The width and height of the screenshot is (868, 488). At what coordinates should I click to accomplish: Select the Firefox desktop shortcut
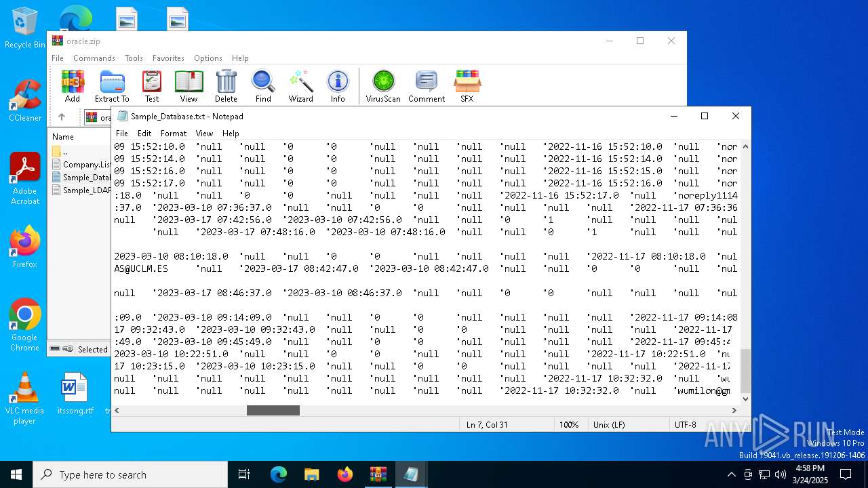click(24, 247)
